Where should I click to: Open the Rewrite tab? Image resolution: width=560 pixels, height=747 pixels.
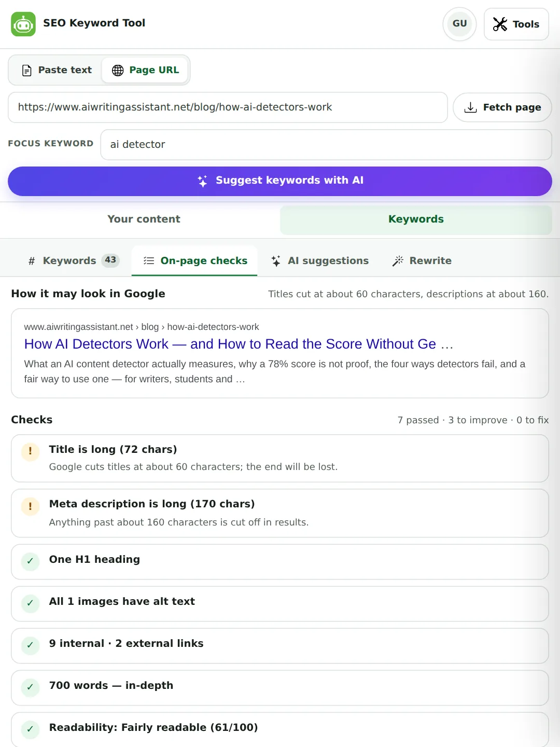pos(422,261)
